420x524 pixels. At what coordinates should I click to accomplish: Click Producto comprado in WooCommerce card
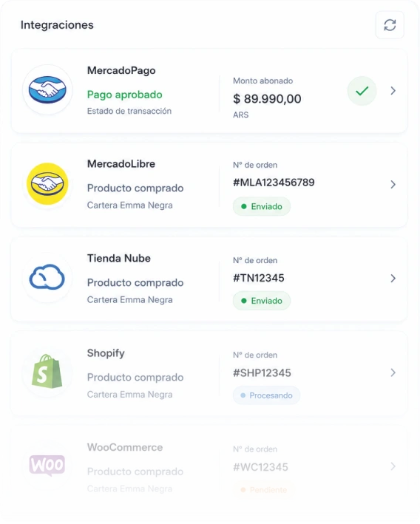pyautogui.click(x=135, y=472)
